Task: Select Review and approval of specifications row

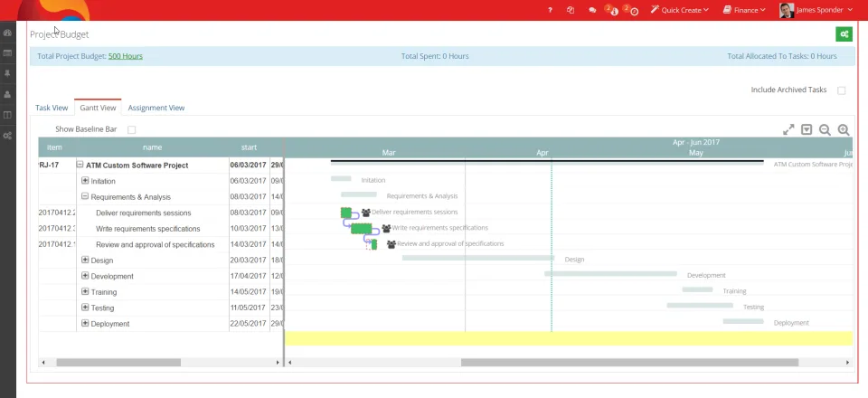Action: [155, 244]
